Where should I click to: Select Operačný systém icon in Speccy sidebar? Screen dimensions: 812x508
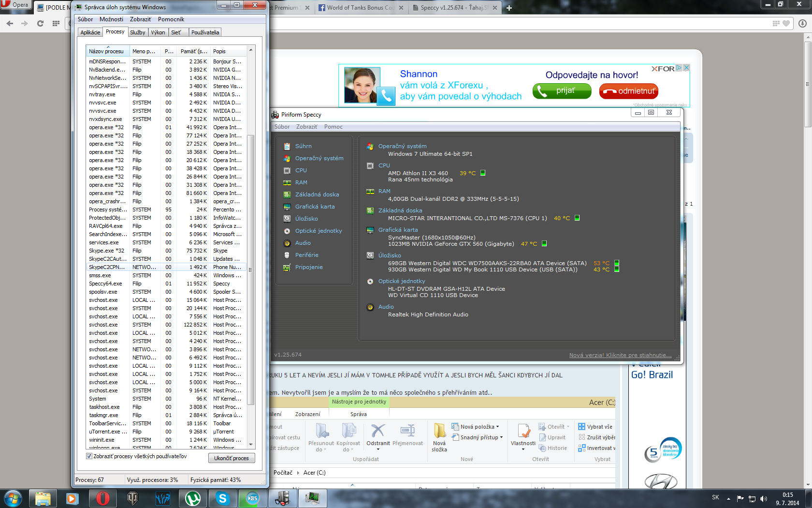point(287,158)
